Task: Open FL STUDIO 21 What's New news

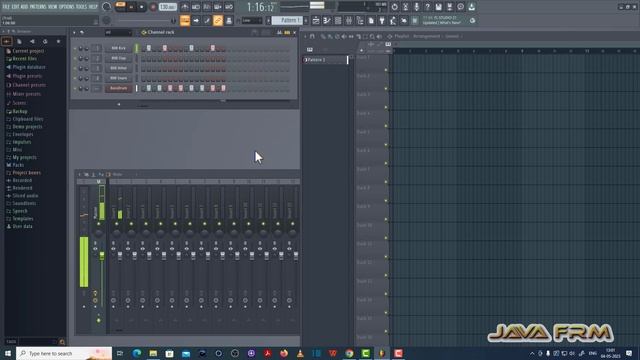Action: 442,20
